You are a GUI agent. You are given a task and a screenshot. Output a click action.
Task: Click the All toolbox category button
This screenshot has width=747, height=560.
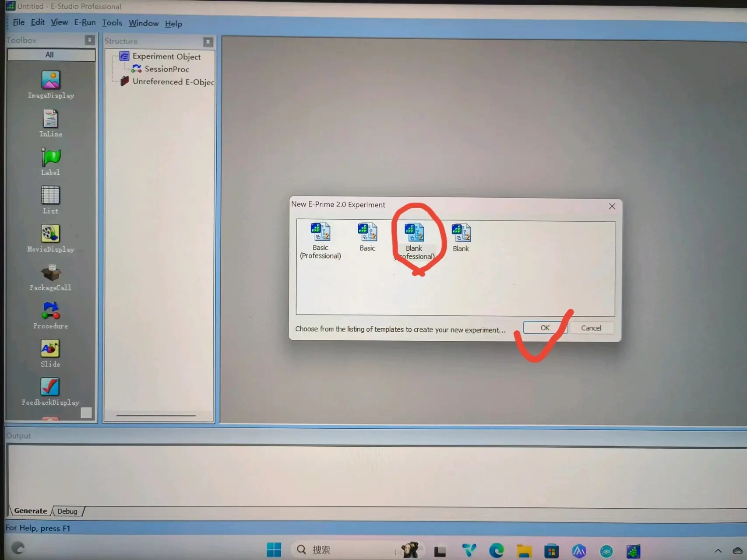[x=51, y=55]
